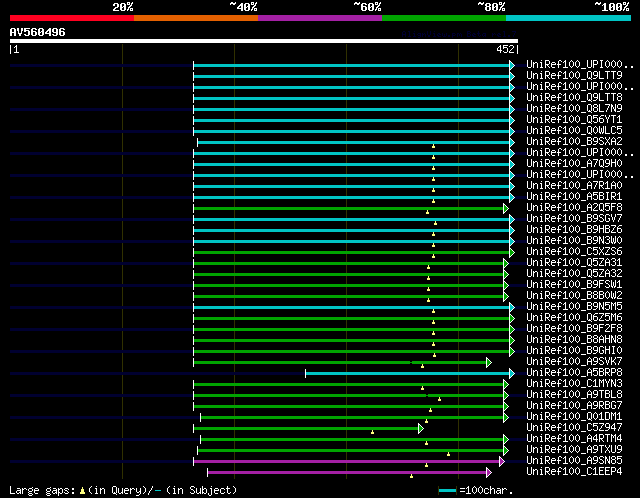The image size is (640, 498).
Task: Open the UniRef100_Q9LTT8 hit label
Action: tap(574, 98)
